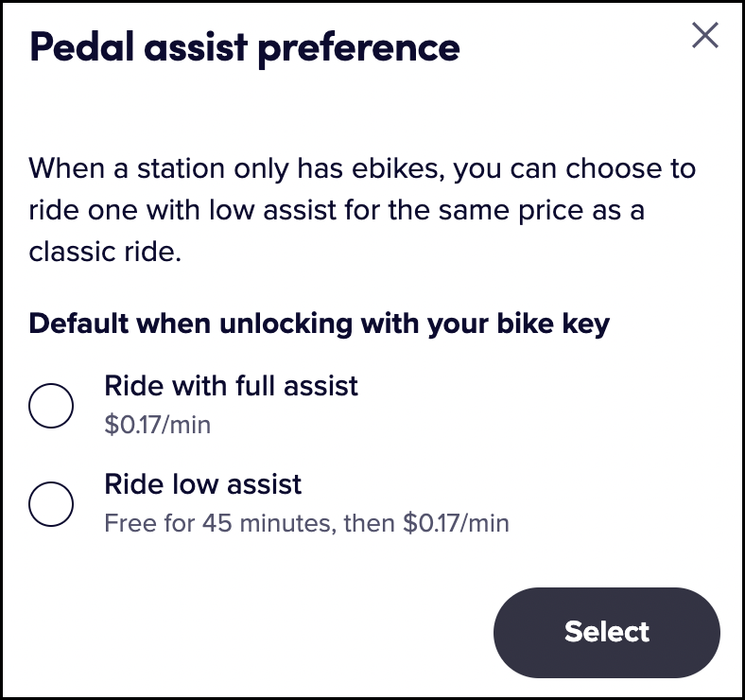The image size is (745, 700).
Task: Click the word "preference" in the dialog title
Action: 358,46
